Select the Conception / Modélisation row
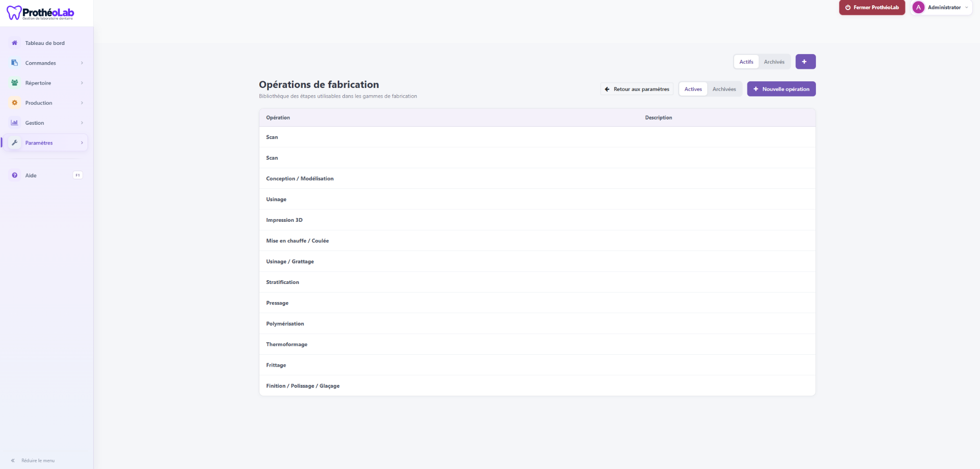The image size is (980, 469). pos(537,179)
